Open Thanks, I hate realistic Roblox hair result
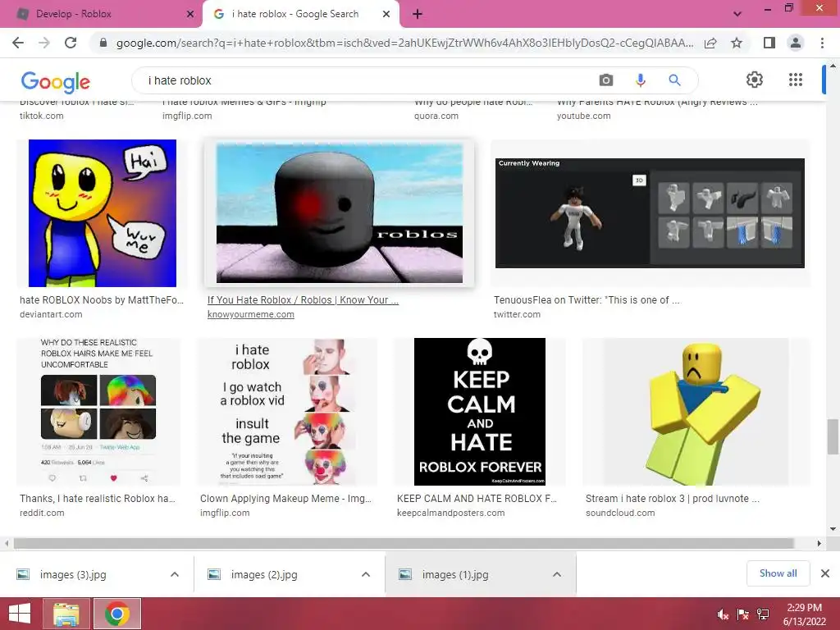This screenshot has height=630, width=840. [98, 498]
